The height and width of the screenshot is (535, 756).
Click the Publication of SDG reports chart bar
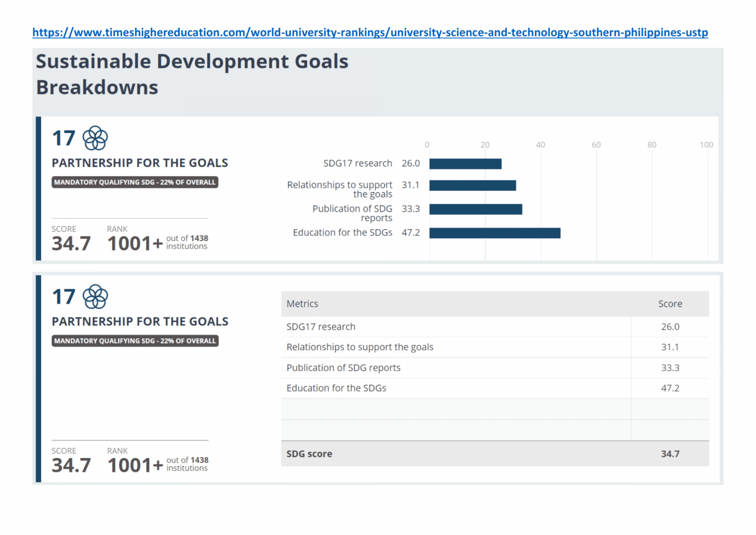click(475, 209)
